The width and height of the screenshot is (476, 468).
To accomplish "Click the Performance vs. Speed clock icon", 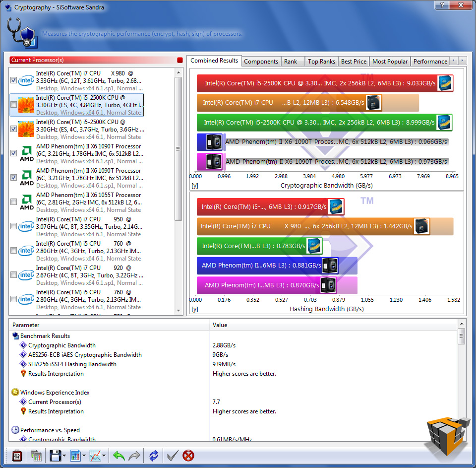I will coord(15,430).
